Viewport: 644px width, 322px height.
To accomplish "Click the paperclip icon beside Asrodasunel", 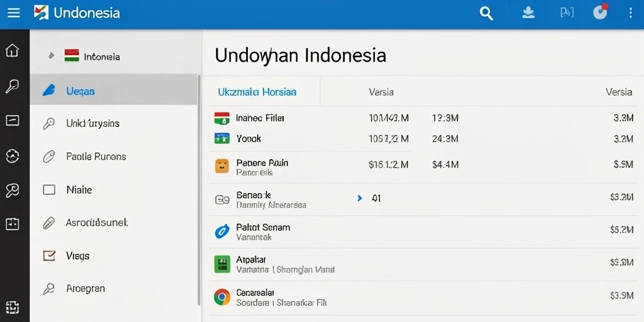I will pos(49,223).
